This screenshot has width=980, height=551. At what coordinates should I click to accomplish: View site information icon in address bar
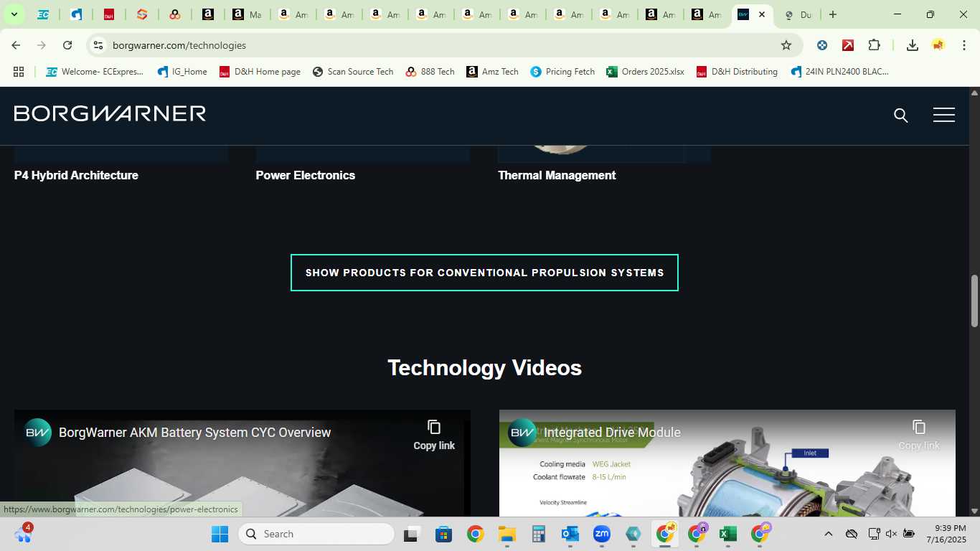pyautogui.click(x=98, y=45)
